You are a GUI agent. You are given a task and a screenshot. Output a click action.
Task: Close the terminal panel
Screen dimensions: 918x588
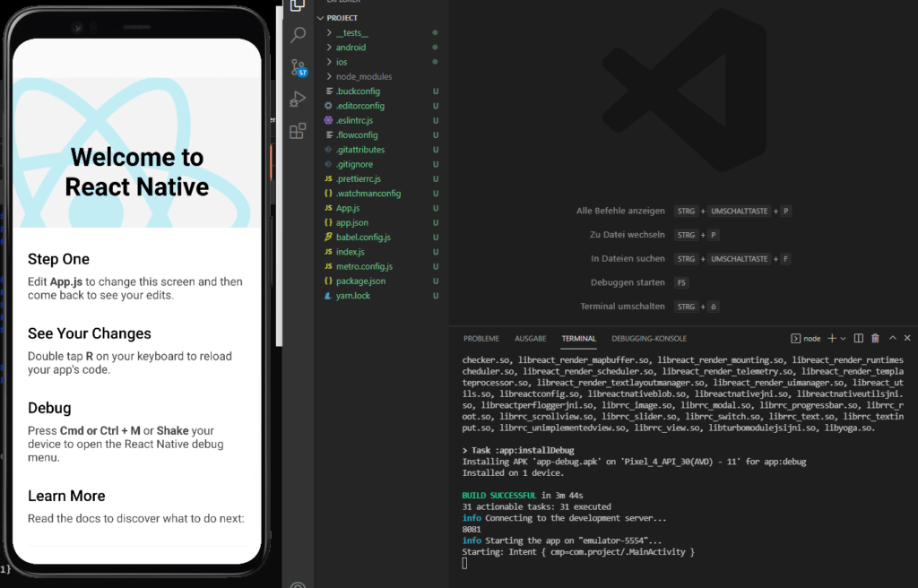(x=905, y=338)
